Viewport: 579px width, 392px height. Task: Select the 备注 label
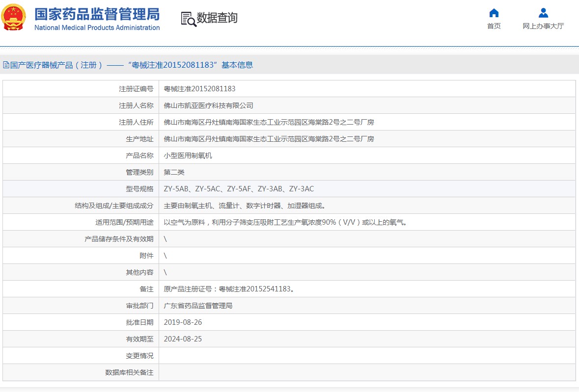point(146,289)
